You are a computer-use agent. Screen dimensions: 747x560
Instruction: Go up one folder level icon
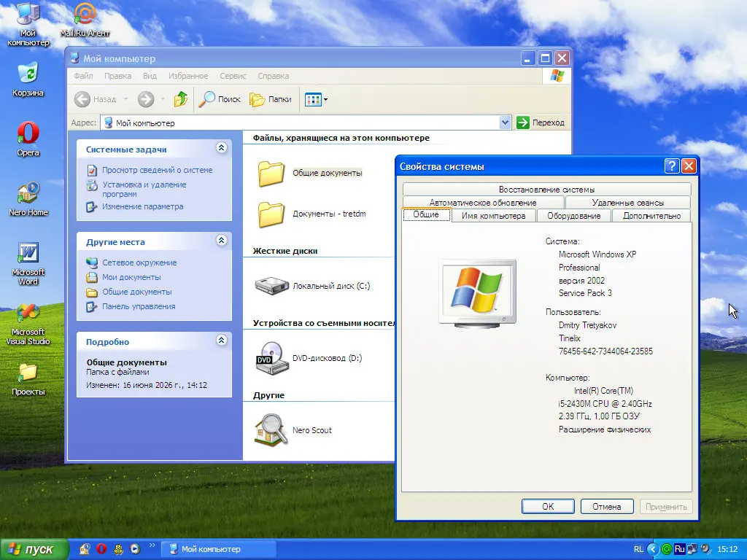pos(181,99)
